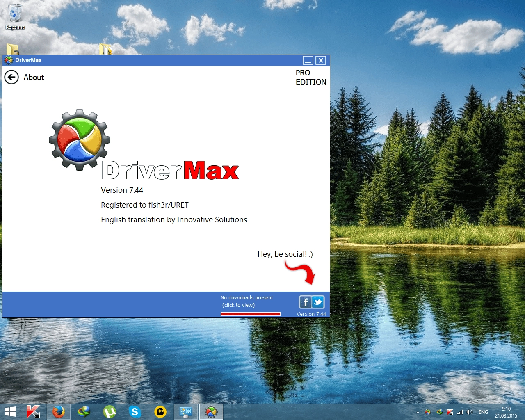Screen dimensions: 525x420
Task: Switch ENG input language indicator
Action: (x=484, y=412)
